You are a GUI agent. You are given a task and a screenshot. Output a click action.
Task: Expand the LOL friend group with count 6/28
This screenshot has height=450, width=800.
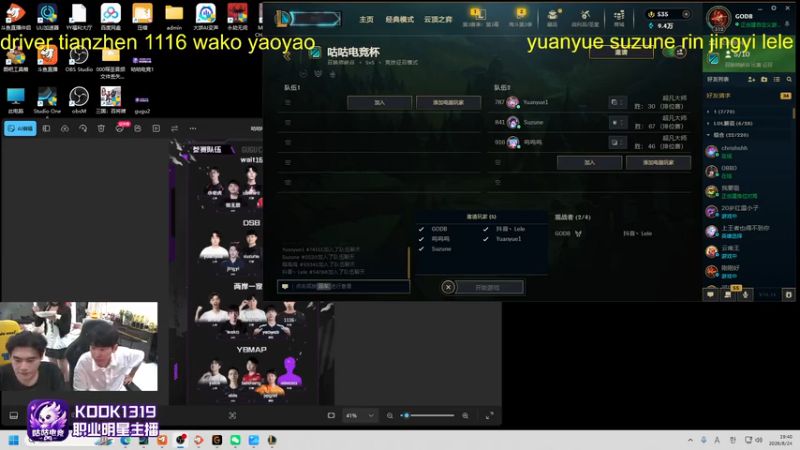coord(747,123)
